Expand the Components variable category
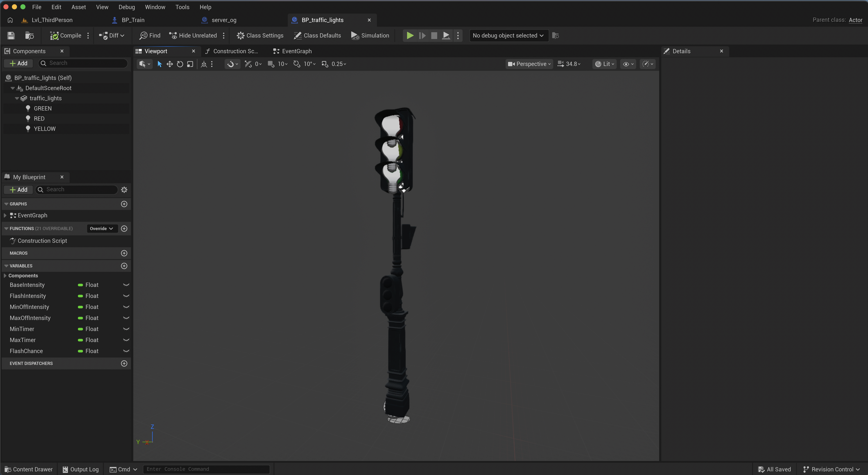 pyautogui.click(x=5, y=276)
